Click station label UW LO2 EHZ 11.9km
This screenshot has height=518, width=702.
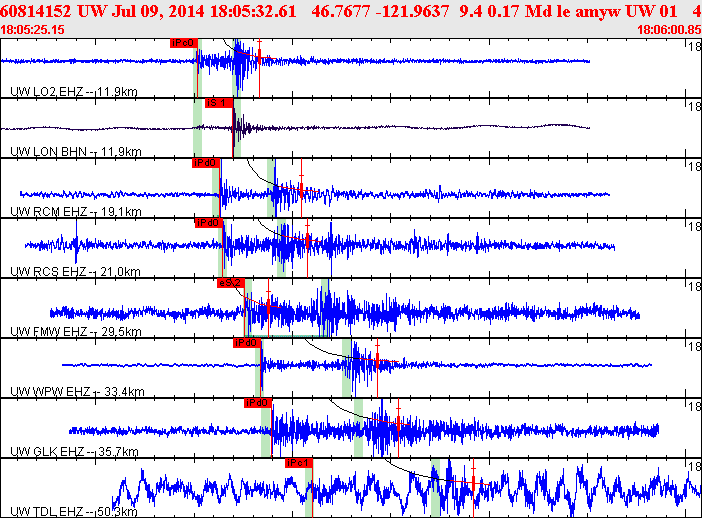tap(74, 92)
